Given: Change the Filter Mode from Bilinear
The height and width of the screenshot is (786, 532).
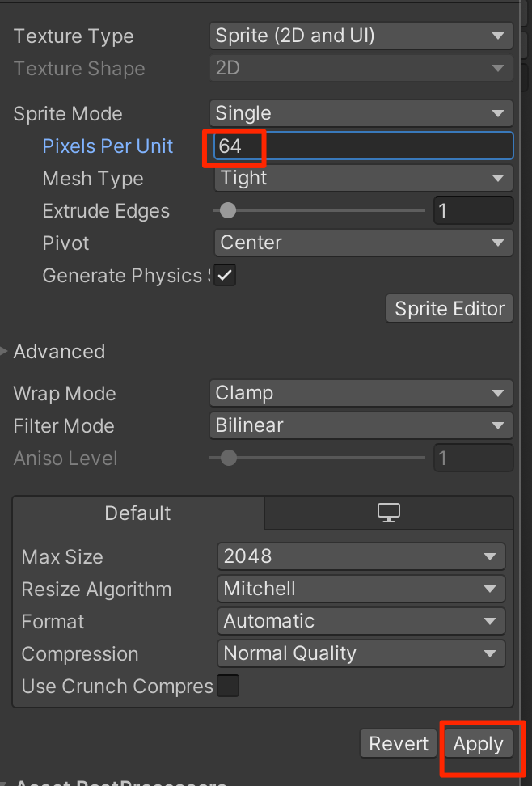Looking at the screenshot, I should tap(361, 425).
